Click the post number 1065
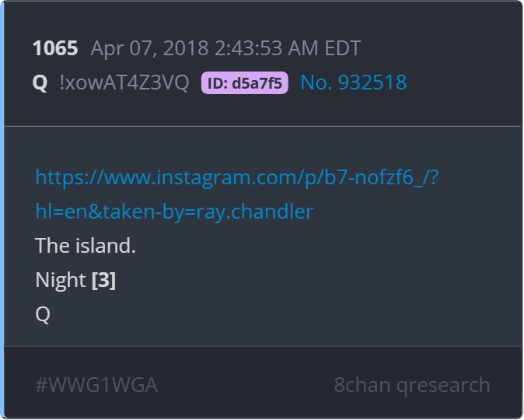Viewport: 524px width, 420px height. click(x=55, y=48)
